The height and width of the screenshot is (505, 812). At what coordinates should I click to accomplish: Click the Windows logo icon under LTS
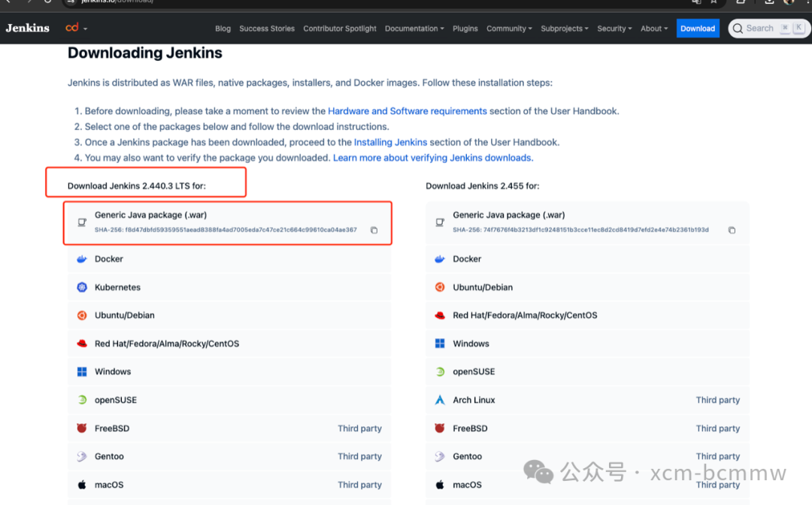pyautogui.click(x=82, y=371)
